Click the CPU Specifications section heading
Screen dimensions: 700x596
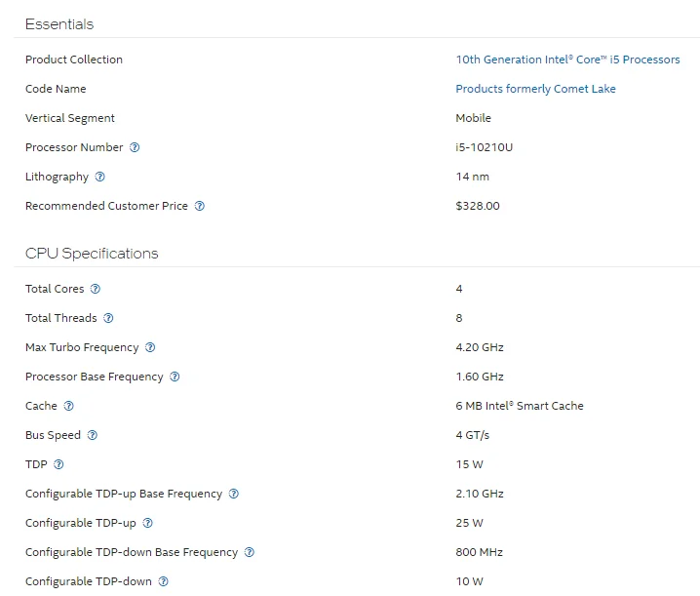[x=92, y=254]
